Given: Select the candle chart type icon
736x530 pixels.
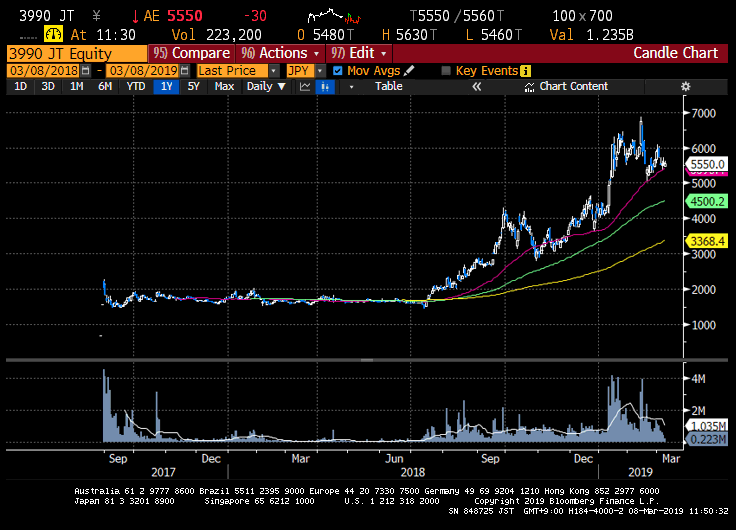Looking at the screenshot, I should [x=324, y=87].
